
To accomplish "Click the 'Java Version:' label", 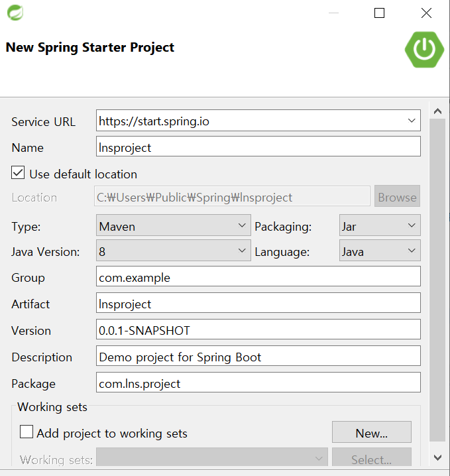I will 46,252.
